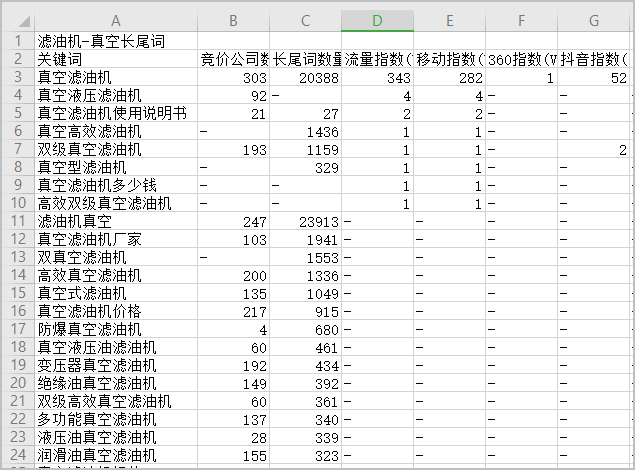Click the 真空滤油机使用说明书 cell

pos(115,113)
